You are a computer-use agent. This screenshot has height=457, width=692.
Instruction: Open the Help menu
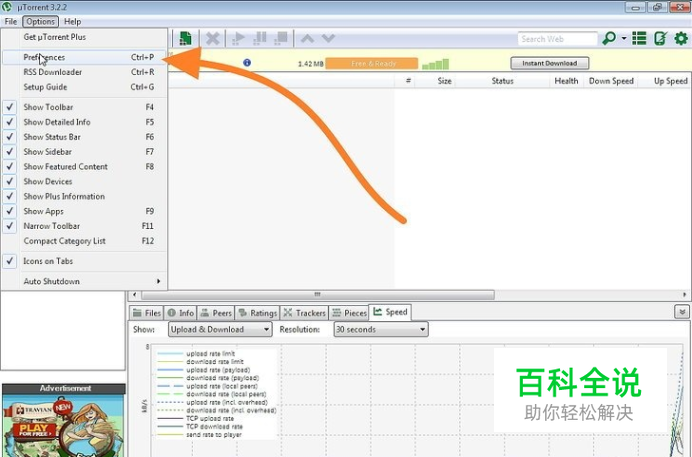[x=72, y=22]
